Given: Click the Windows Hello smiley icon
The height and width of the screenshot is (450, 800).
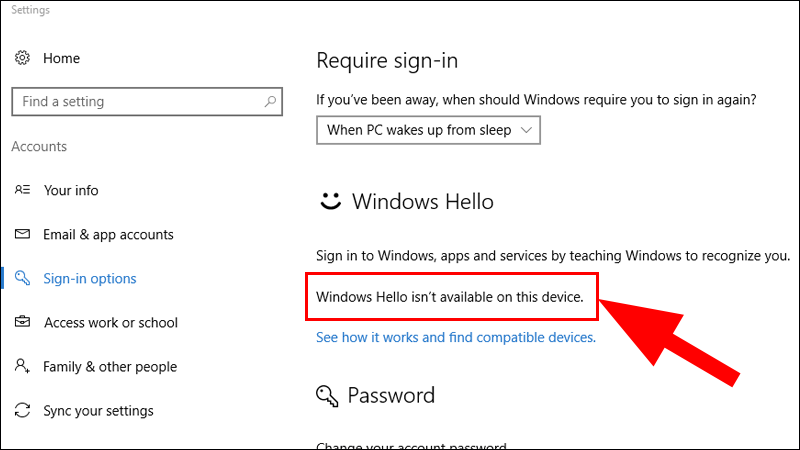Looking at the screenshot, I should click(x=330, y=201).
